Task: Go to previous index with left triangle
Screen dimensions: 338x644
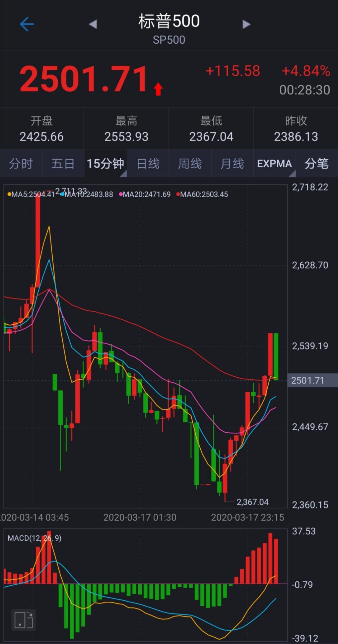Action: (93, 24)
